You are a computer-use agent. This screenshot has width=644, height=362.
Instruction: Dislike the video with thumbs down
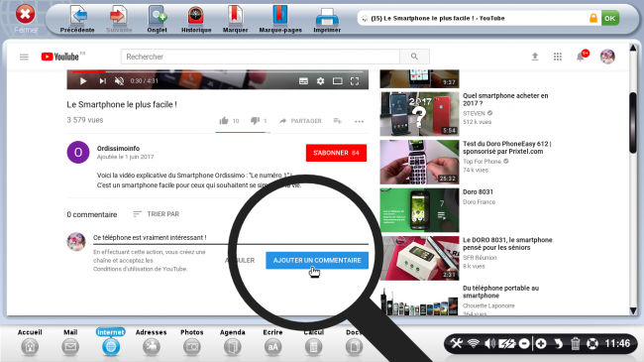click(x=255, y=121)
